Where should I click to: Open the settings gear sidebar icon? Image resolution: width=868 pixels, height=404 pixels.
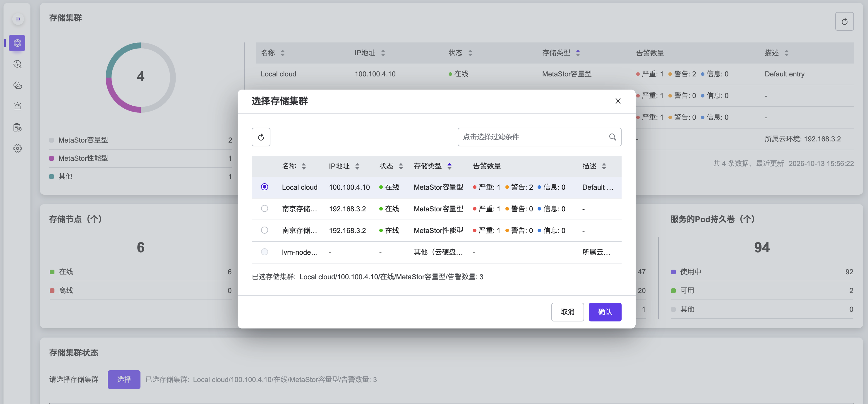(18, 149)
